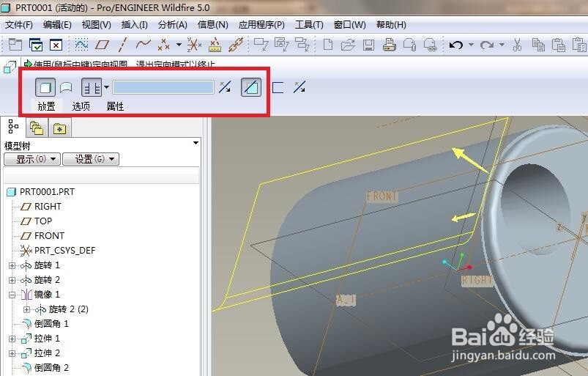The image size is (588, 376).
Task: Switch to the favorites folder tab
Action: (59, 129)
